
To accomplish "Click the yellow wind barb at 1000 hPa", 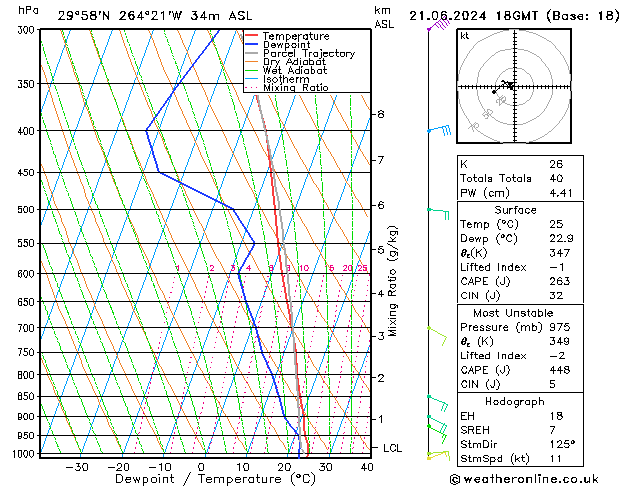I will coord(438,455).
